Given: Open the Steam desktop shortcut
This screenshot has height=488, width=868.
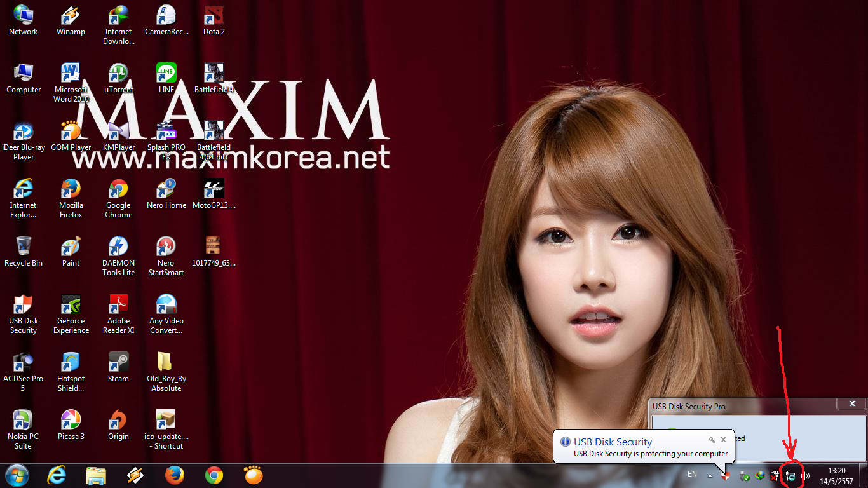Looking at the screenshot, I should 119,367.
